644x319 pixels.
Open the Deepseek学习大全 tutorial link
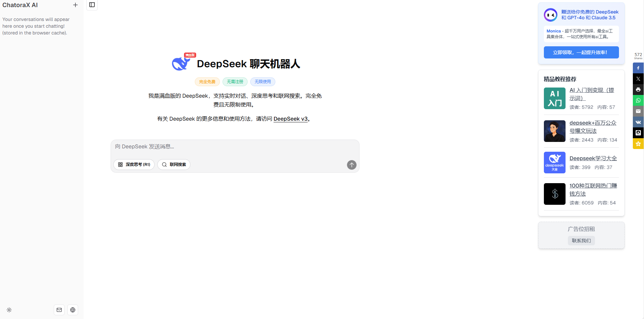(x=593, y=158)
